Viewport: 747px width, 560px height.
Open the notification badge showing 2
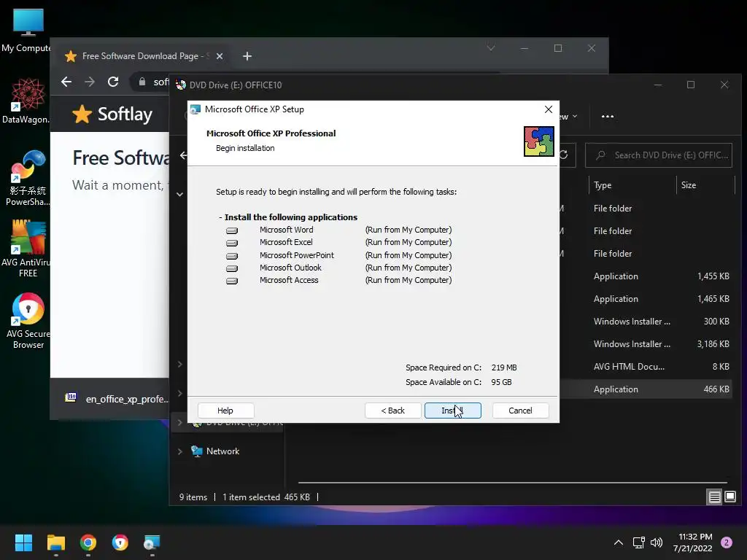click(727, 542)
